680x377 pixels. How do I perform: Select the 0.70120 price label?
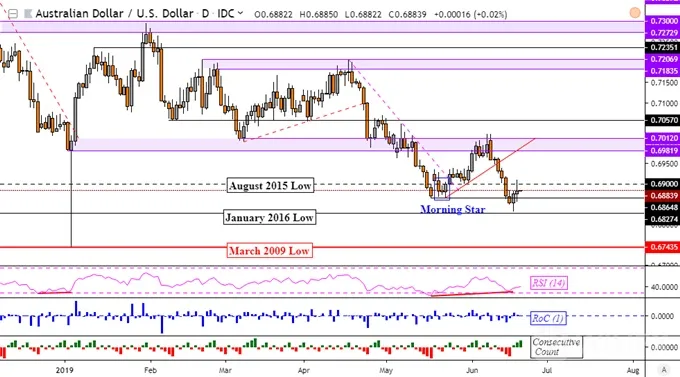coord(662,138)
